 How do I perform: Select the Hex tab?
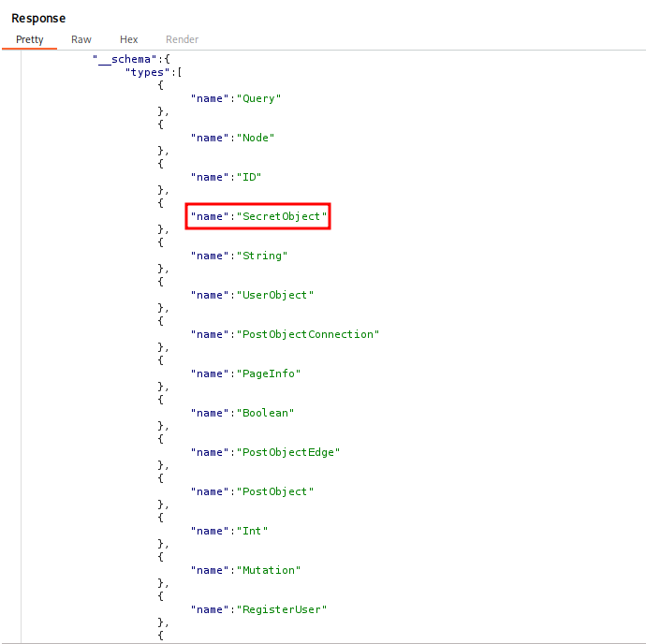pos(129,39)
